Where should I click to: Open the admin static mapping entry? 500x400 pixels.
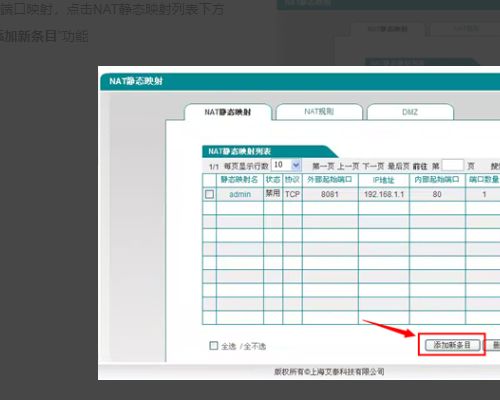[x=240, y=194]
